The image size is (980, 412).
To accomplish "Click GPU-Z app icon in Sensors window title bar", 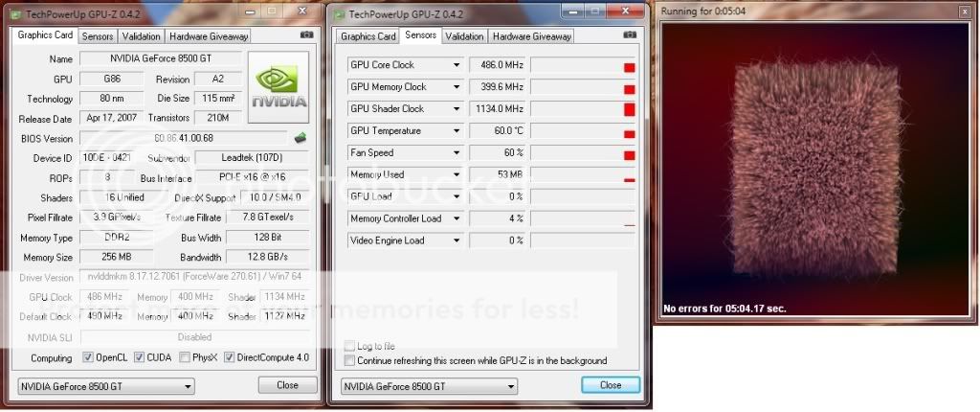I will (x=341, y=13).
